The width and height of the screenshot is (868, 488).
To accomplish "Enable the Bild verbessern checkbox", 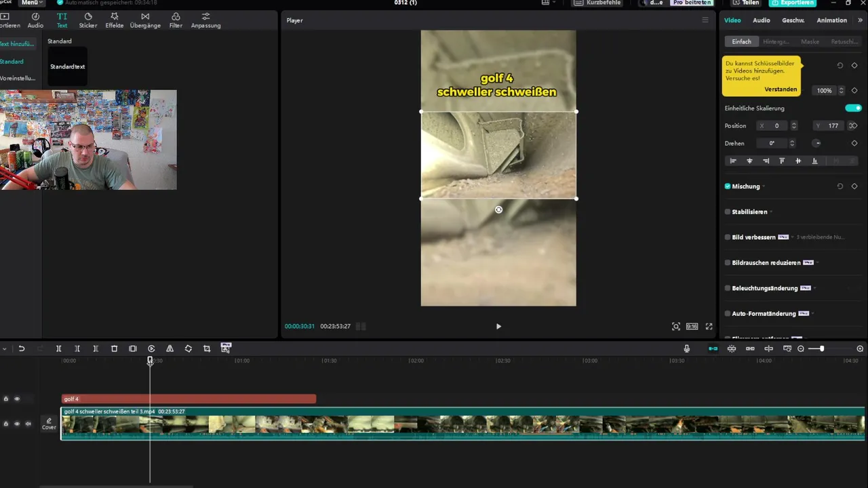I will click(728, 237).
